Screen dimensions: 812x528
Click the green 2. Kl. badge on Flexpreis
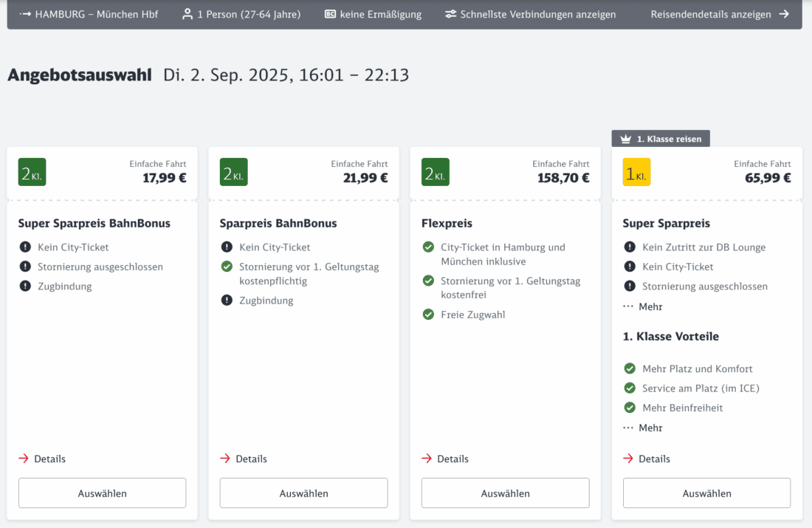[435, 172]
